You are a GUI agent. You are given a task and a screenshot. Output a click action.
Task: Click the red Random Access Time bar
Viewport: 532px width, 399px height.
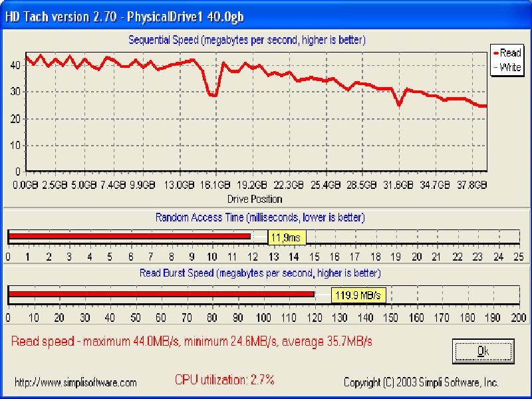point(129,236)
